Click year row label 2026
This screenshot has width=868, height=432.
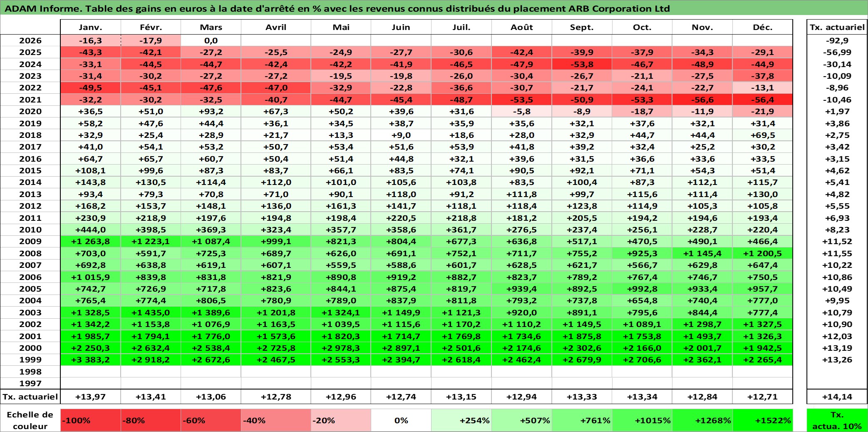[30, 40]
